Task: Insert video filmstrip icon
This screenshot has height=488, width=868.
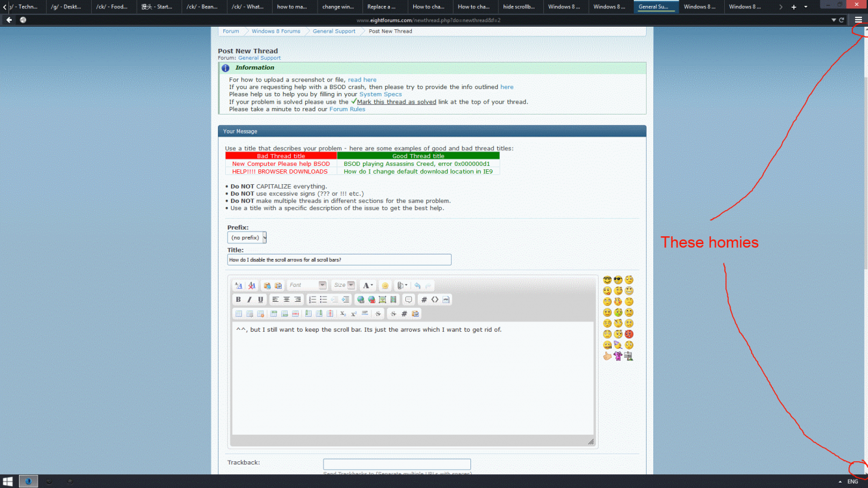Action: coord(393,299)
